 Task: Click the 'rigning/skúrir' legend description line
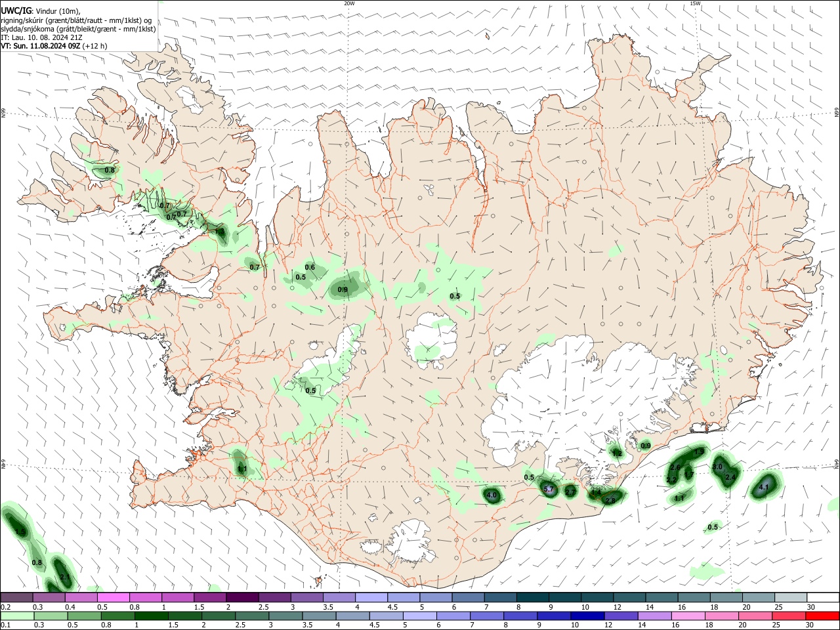click(76, 20)
